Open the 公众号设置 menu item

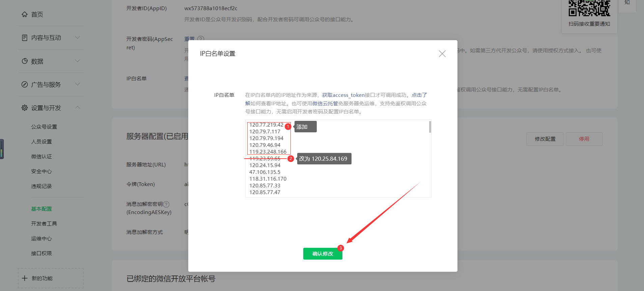point(44,127)
